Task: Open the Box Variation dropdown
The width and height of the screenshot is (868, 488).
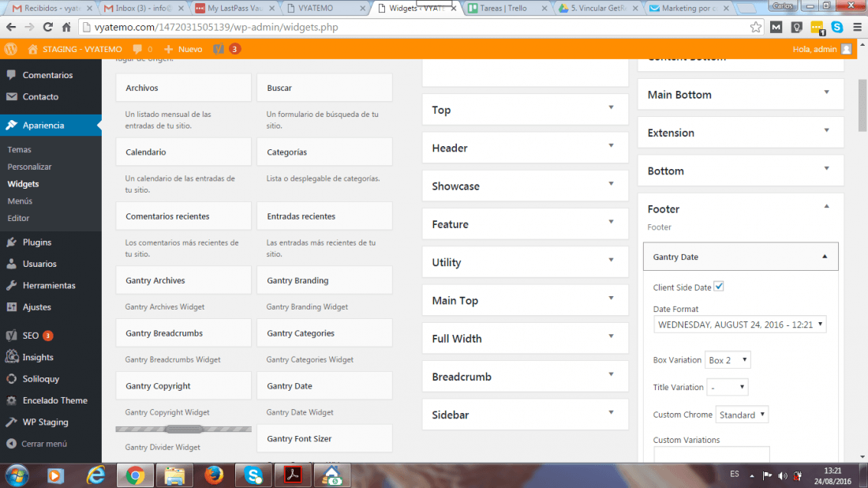Action: [728, 360]
